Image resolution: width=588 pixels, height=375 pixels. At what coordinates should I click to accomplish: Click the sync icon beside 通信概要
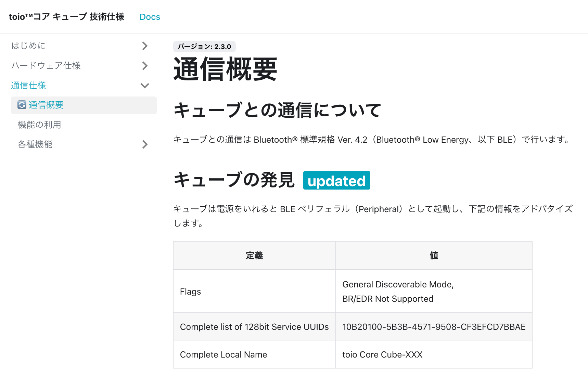(21, 105)
